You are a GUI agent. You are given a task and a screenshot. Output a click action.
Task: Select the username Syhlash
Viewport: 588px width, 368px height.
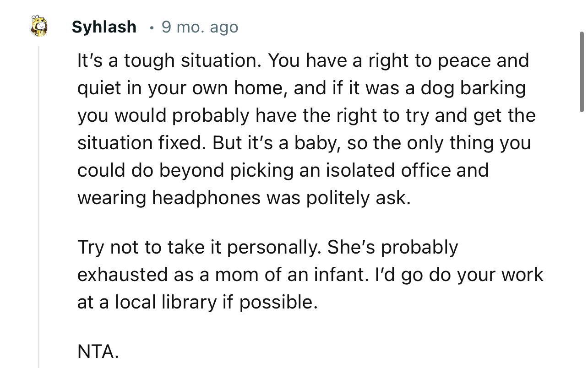[x=104, y=27]
